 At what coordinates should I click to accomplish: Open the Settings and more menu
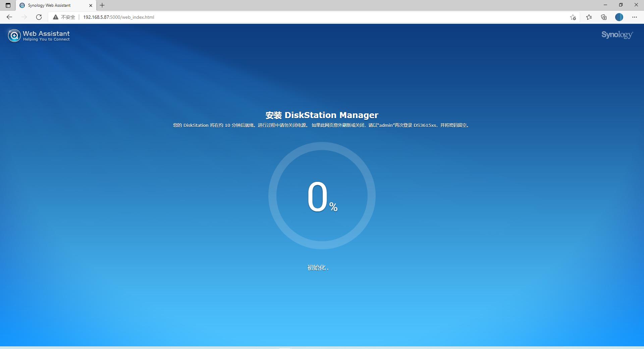[x=635, y=17]
